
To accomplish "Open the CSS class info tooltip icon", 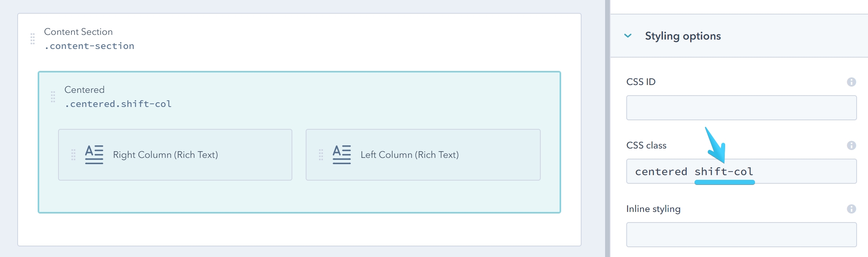I will click(x=852, y=145).
